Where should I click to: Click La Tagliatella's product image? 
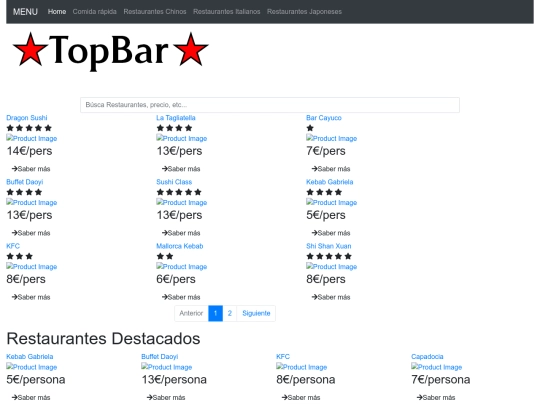pos(181,138)
